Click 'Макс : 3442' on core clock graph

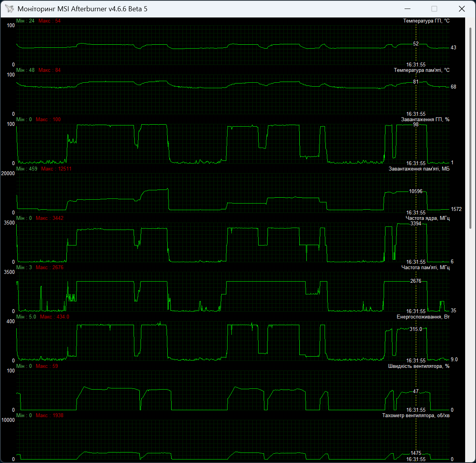pyautogui.click(x=49, y=218)
